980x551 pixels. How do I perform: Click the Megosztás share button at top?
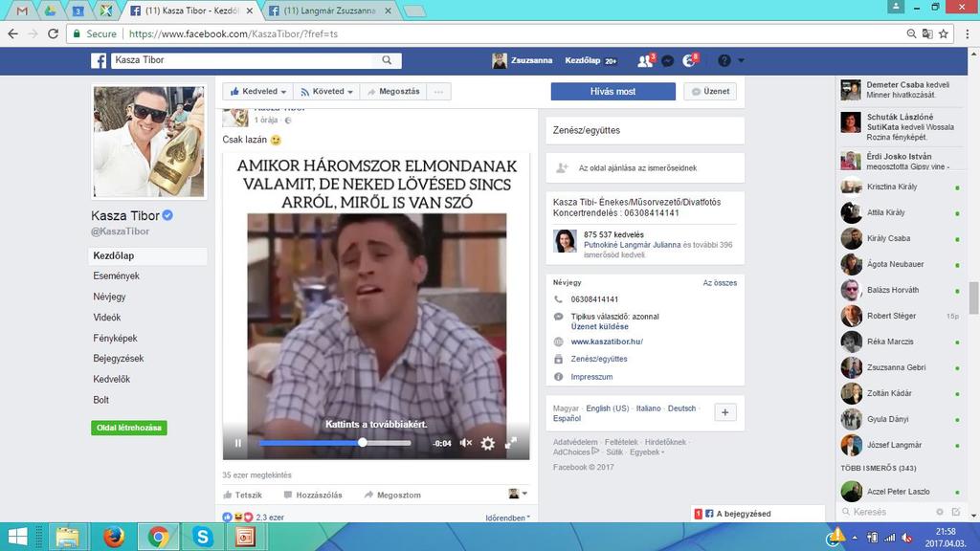[x=393, y=91]
